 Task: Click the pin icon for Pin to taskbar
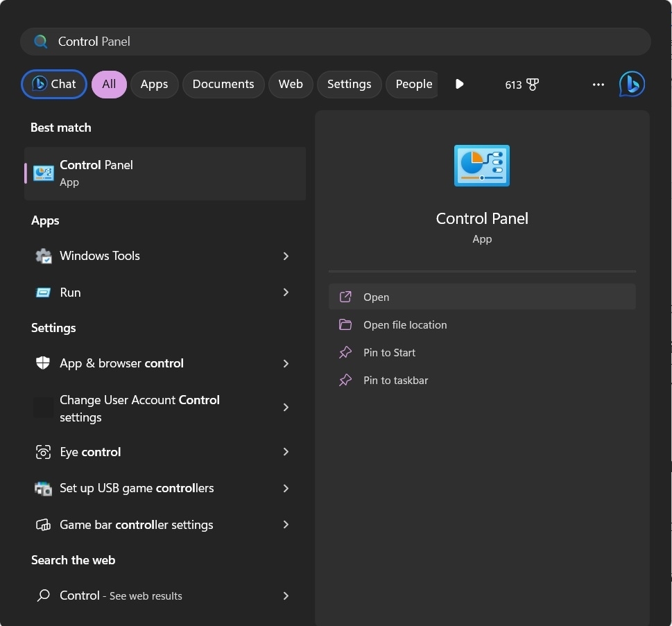tap(345, 380)
